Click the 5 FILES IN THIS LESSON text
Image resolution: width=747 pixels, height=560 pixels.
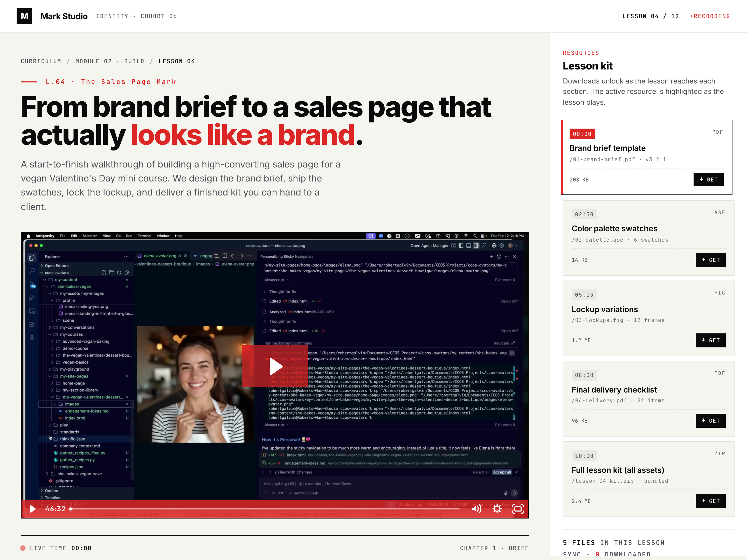click(x=614, y=543)
